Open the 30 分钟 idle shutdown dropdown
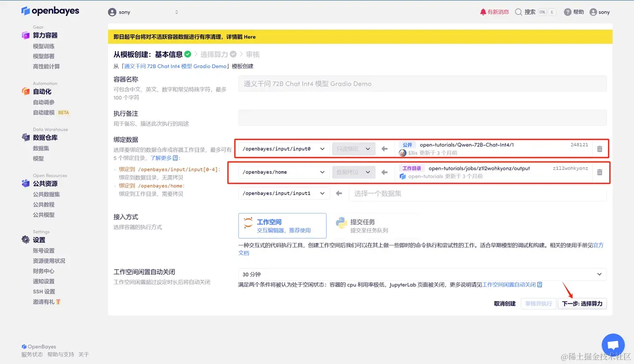 (422, 274)
